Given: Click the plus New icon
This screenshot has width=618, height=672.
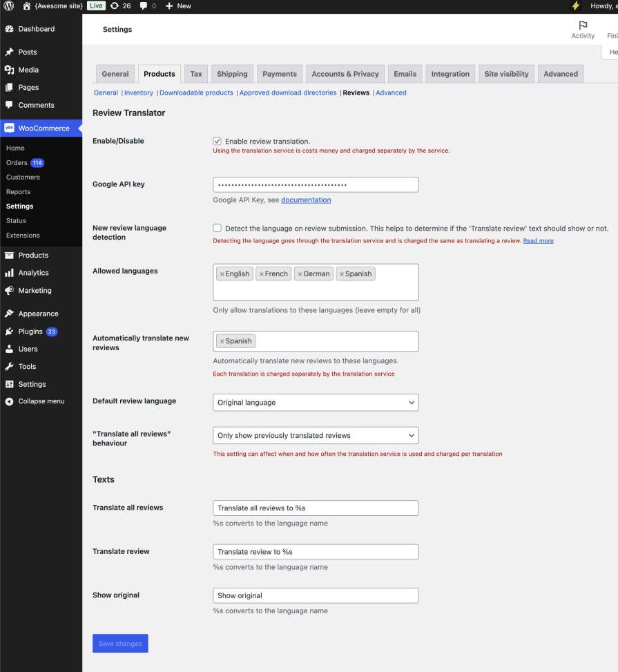Looking at the screenshot, I should [169, 6].
